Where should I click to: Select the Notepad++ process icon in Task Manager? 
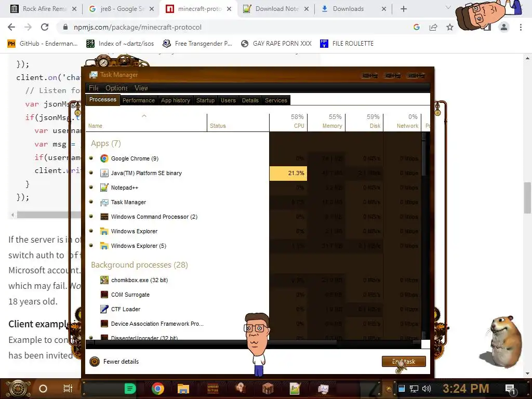(104, 188)
